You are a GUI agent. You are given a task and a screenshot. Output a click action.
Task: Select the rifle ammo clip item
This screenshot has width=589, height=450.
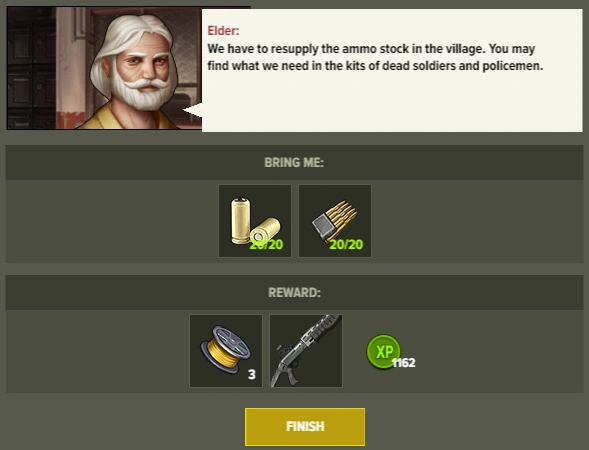tap(335, 221)
